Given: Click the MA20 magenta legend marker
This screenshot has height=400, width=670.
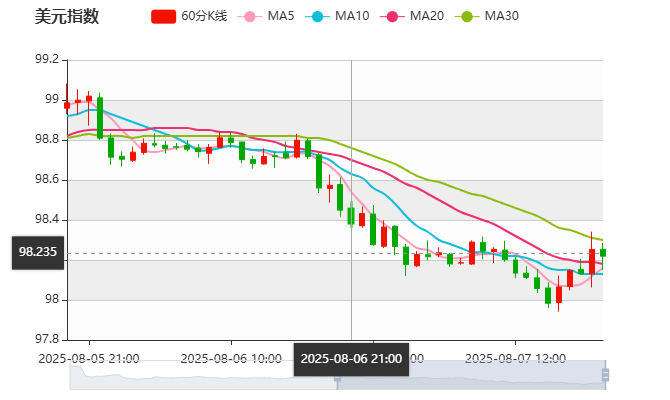Looking at the screenshot, I should point(393,17).
